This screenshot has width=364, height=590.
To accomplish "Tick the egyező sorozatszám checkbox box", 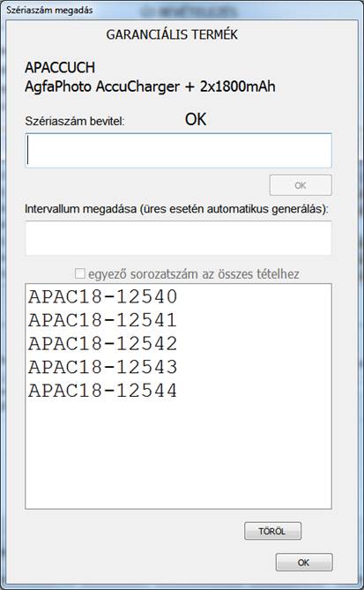I will pyautogui.click(x=79, y=273).
